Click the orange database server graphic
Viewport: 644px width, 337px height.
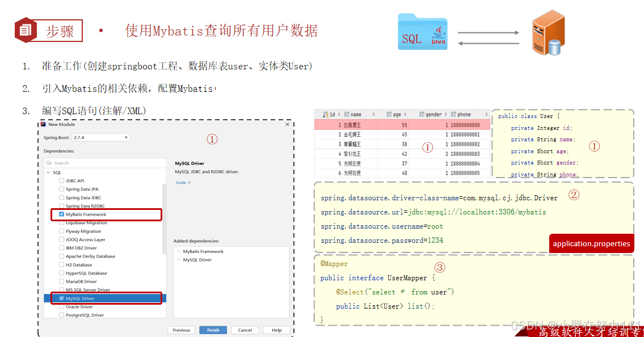[x=549, y=33]
